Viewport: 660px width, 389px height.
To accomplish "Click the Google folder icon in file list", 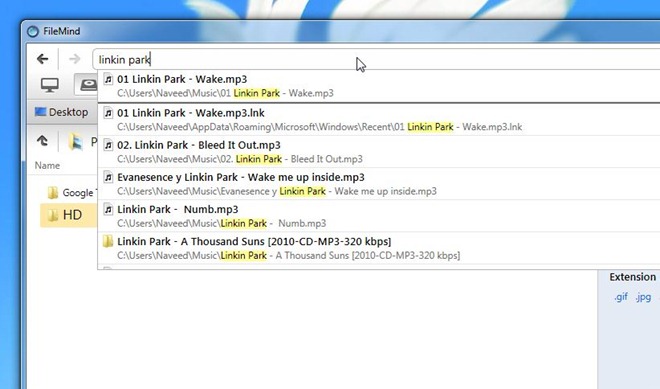I will click(53, 193).
